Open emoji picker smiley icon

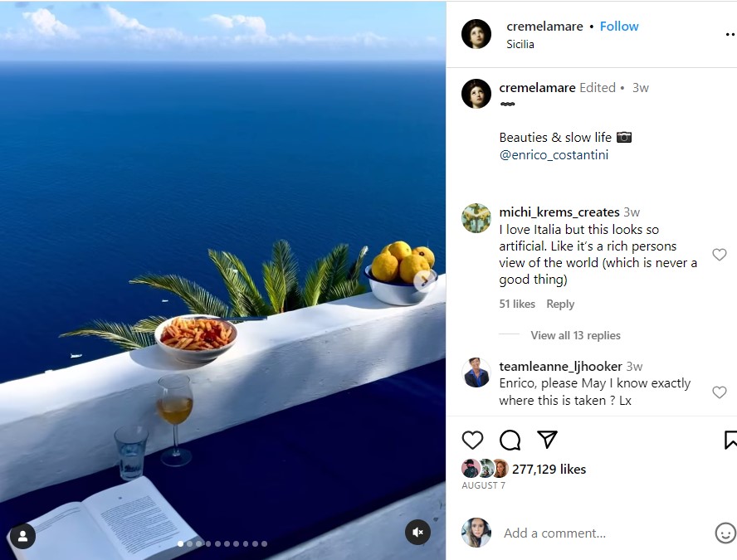(725, 533)
